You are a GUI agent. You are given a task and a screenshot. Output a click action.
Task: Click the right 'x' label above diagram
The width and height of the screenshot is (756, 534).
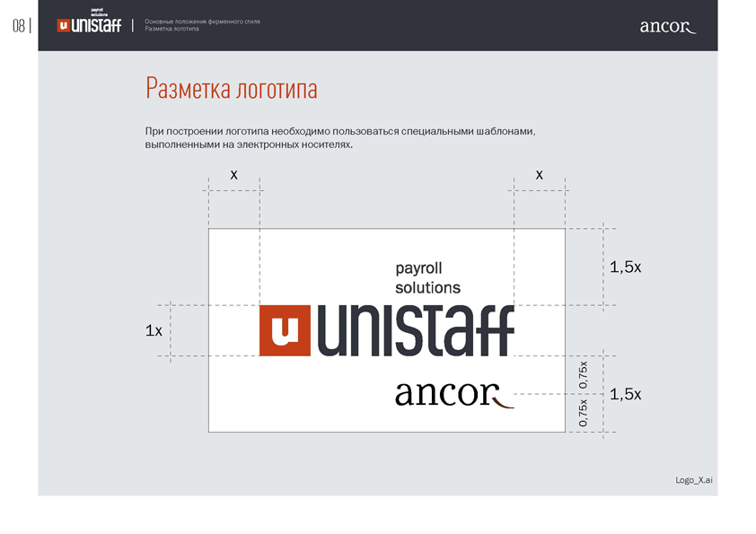(x=540, y=174)
